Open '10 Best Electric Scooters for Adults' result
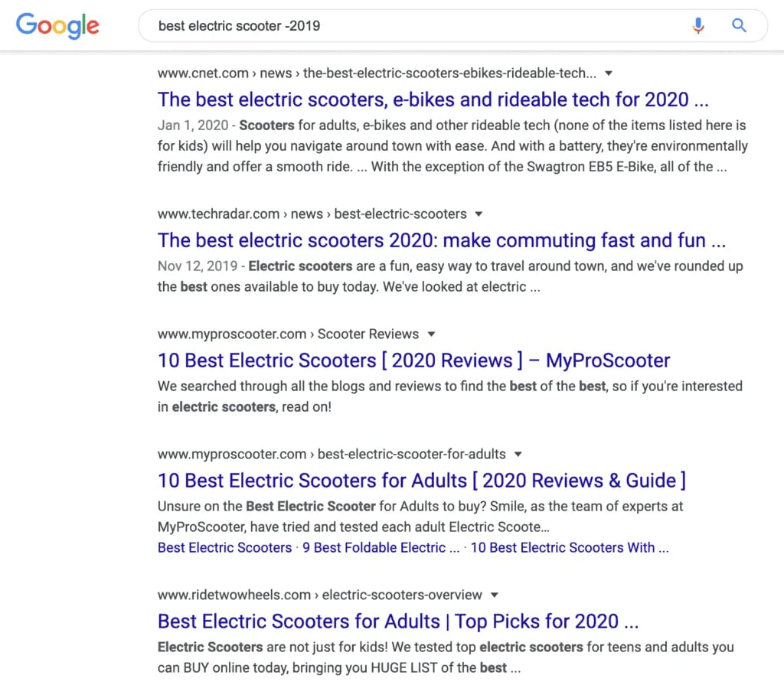Screen dimensions: 784x698 pos(422,481)
